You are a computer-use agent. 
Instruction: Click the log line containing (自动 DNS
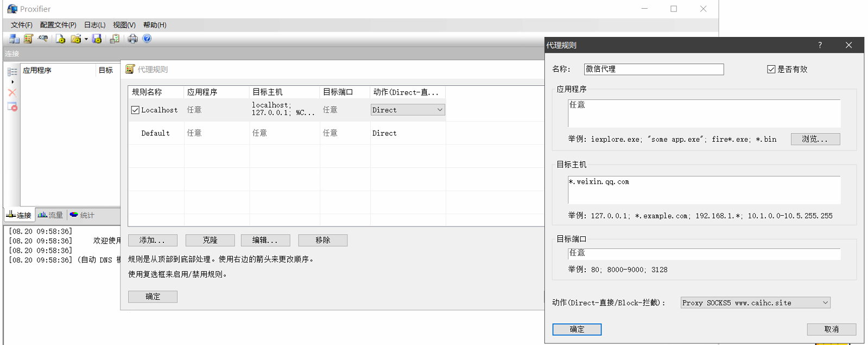(65, 260)
